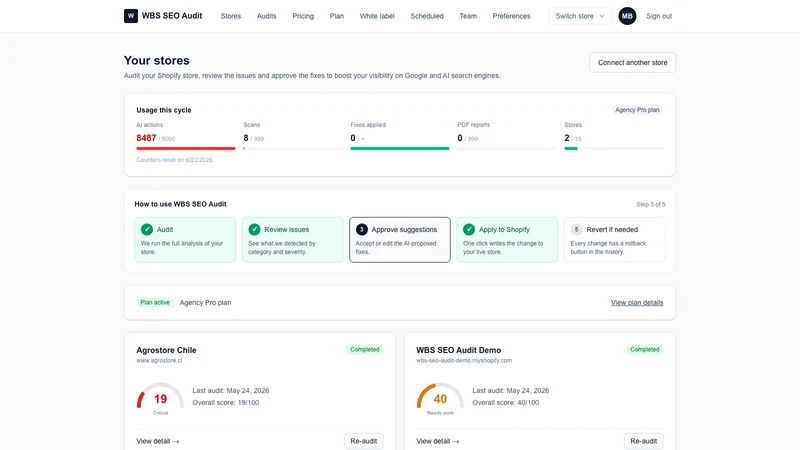
Task: Open Preferences from the top navigation
Action: click(x=511, y=16)
